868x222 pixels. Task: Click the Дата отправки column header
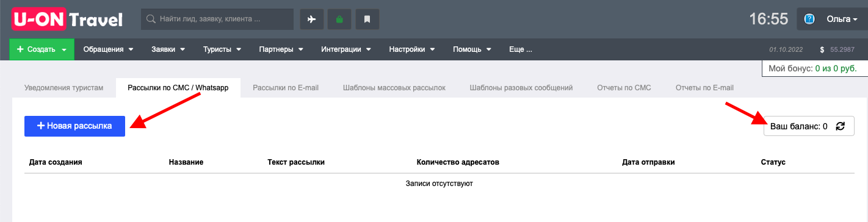[648, 162]
